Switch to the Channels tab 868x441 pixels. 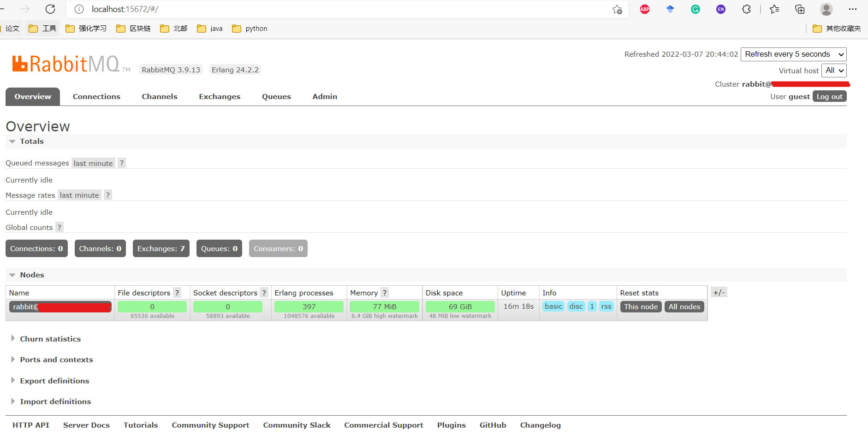pyautogui.click(x=160, y=97)
